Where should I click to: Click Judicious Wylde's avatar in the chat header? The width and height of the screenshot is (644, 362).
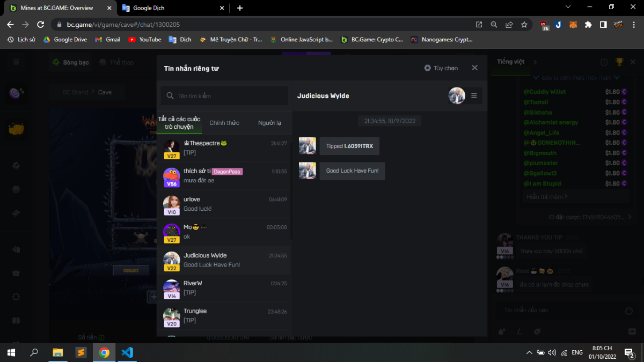pyautogui.click(x=457, y=96)
